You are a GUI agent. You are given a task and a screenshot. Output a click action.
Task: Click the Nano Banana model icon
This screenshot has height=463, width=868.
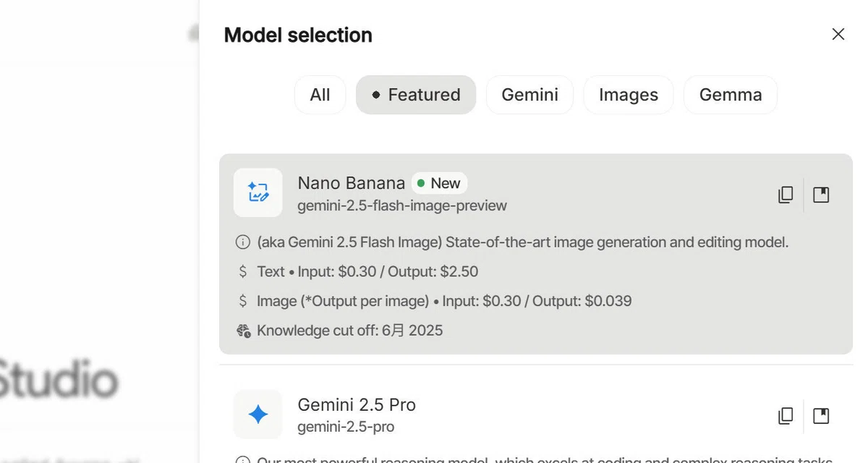[x=258, y=192]
